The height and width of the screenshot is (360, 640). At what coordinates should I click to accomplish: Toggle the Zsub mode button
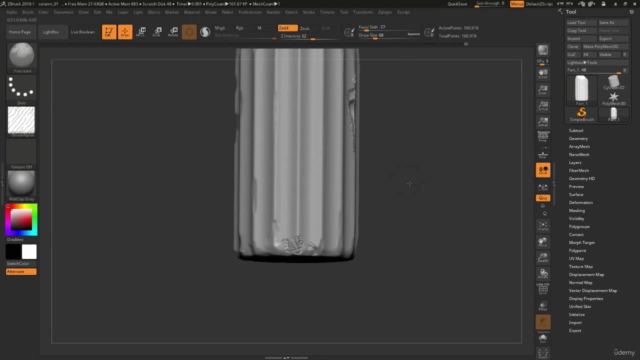[x=304, y=28]
